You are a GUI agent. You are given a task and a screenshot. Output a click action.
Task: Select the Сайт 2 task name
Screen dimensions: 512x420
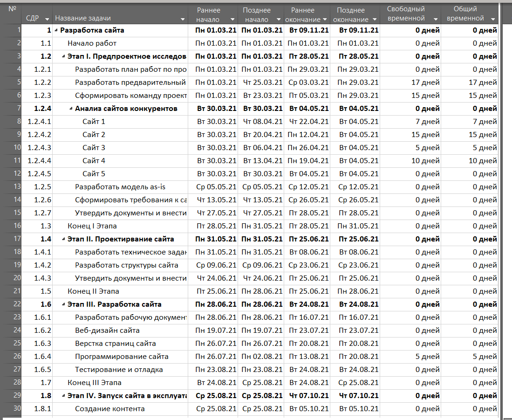(x=94, y=135)
